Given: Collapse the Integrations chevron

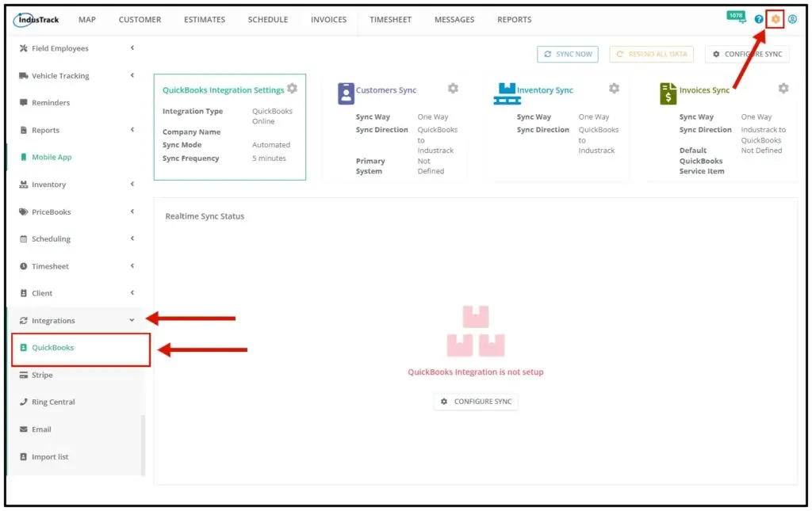Looking at the screenshot, I should click(x=132, y=320).
